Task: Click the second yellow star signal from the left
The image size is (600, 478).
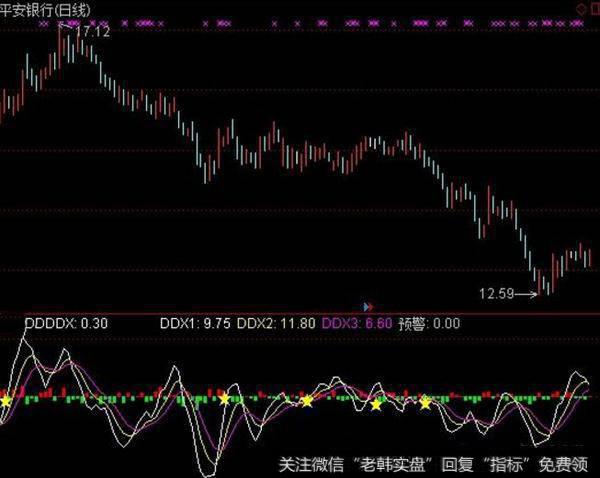Action: (x=224, y=399)
